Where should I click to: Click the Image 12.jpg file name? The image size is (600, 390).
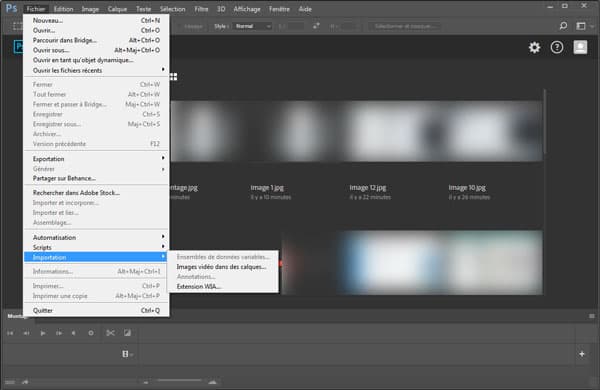pyautogui.click(x=368, y=188)
